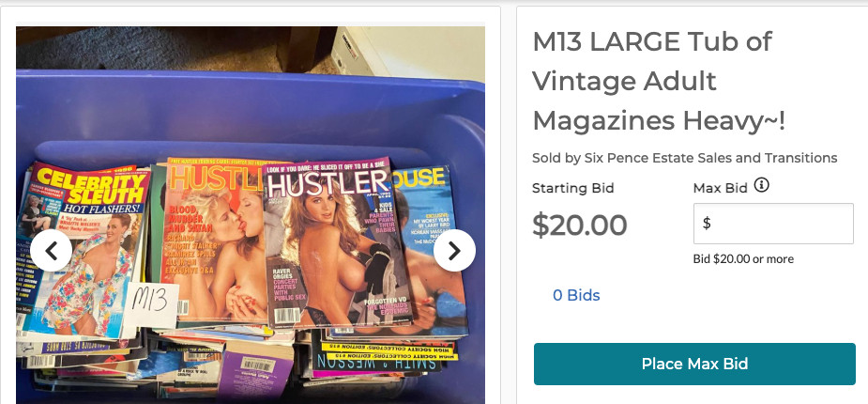Open seller Six Pence Estate Sales and Transitions

pyautogui.click(x=710, y=158)
